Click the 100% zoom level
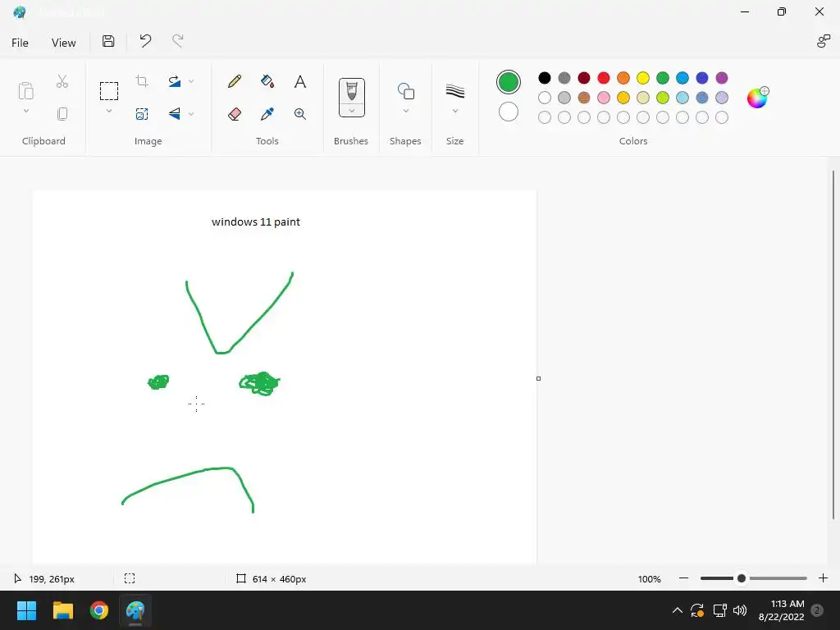The image size is (840, 630). tap(650, 579)
